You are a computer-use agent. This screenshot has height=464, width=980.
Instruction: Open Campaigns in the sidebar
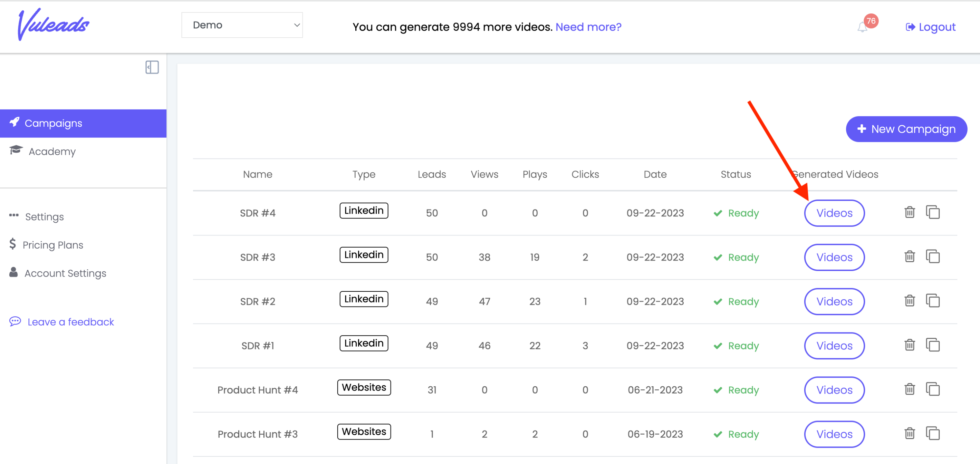83,123
